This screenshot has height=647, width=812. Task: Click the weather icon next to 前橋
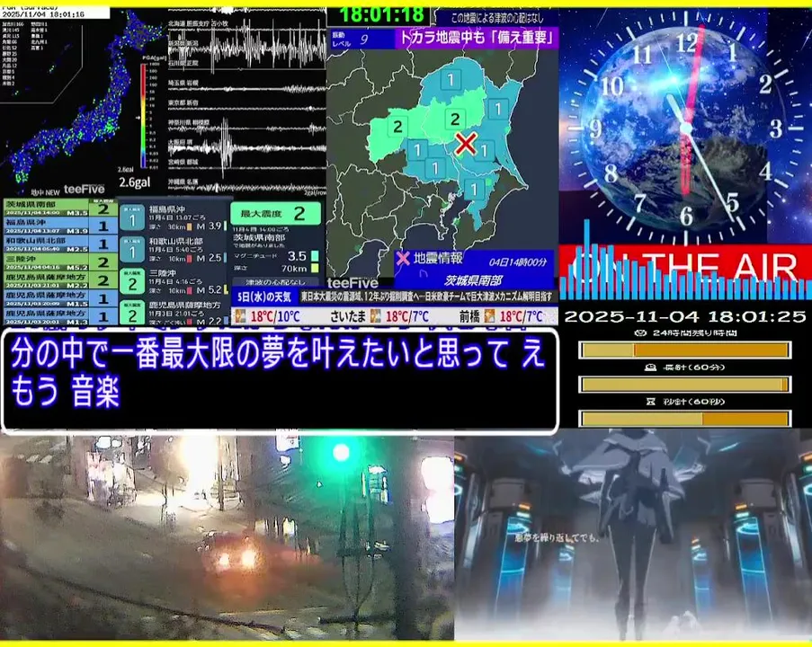point(489,316)
